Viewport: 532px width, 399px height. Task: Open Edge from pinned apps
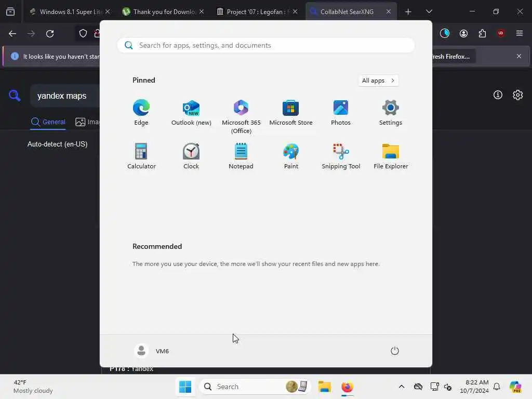click(141, 113)
